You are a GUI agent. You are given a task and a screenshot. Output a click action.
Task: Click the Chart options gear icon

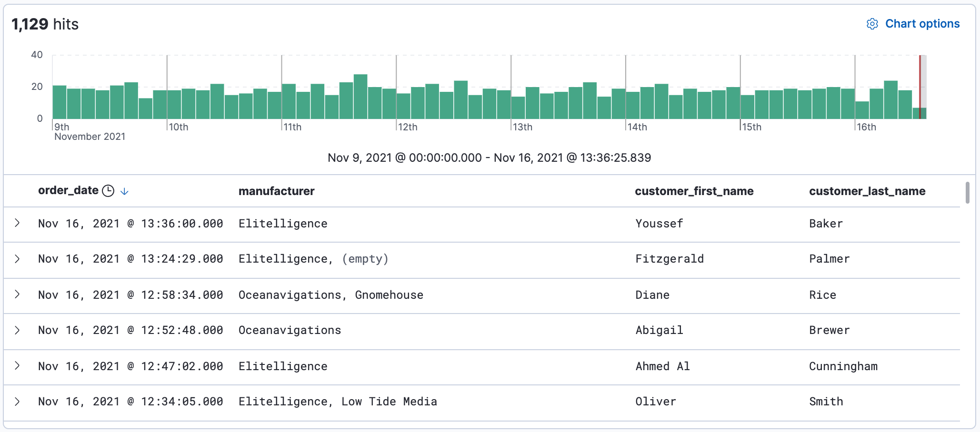tap(872, 24)
